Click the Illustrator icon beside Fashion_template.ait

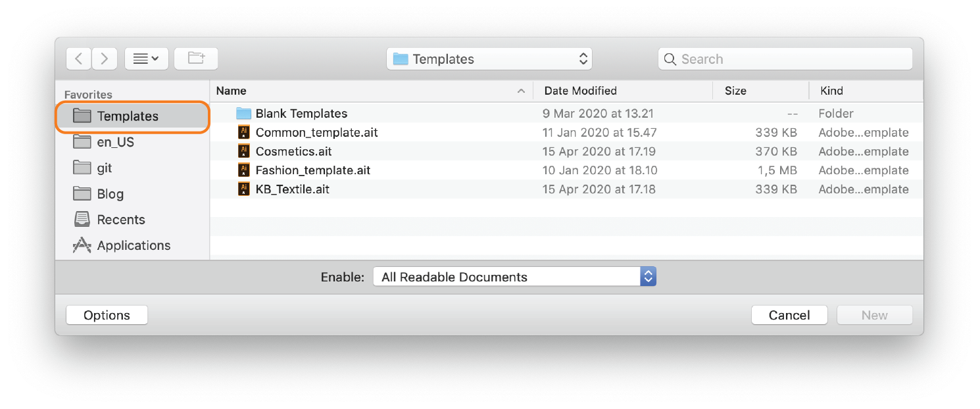pos(244,170)
